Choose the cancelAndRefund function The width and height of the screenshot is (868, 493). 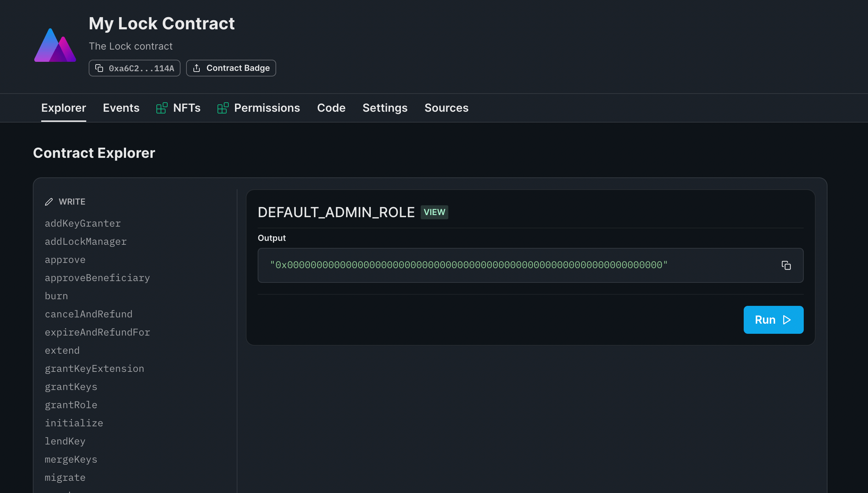coord(89,314)
